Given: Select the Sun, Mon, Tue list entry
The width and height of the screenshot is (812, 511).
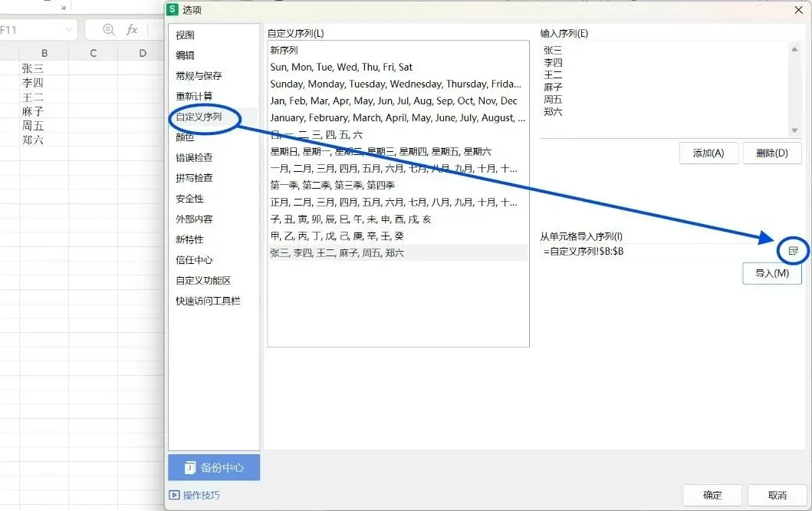Looking at the screenshot, I should pyautogui.click(x=398, y=67).
